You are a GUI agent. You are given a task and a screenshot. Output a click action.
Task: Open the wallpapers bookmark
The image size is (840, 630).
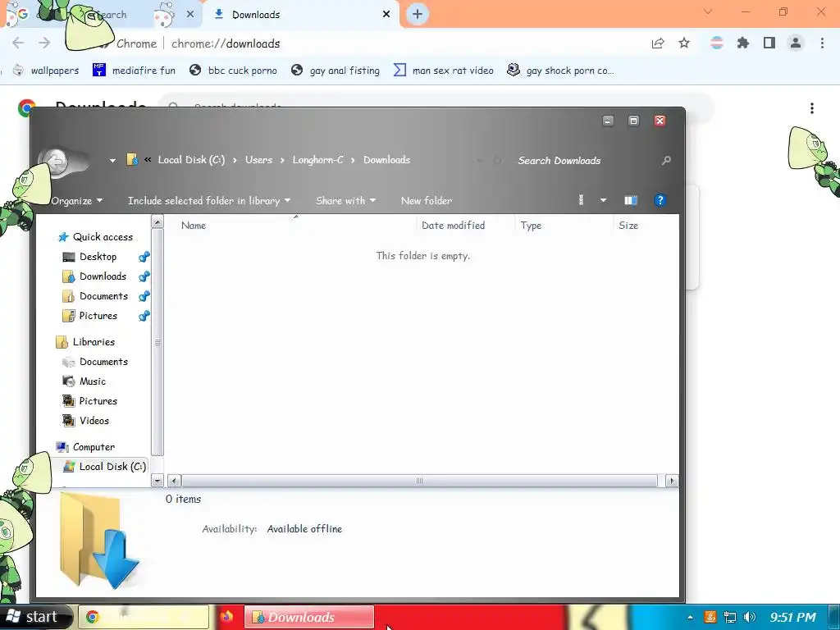coord(46,71)
